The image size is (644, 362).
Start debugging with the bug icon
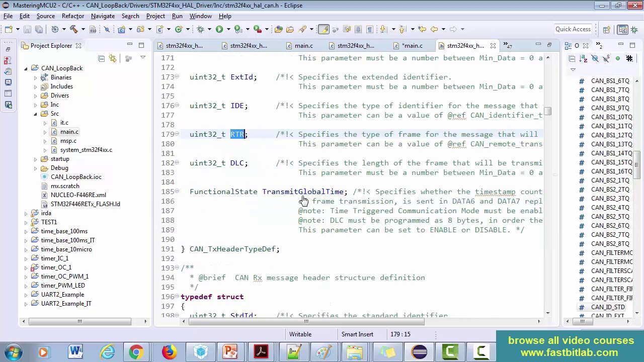200,29
